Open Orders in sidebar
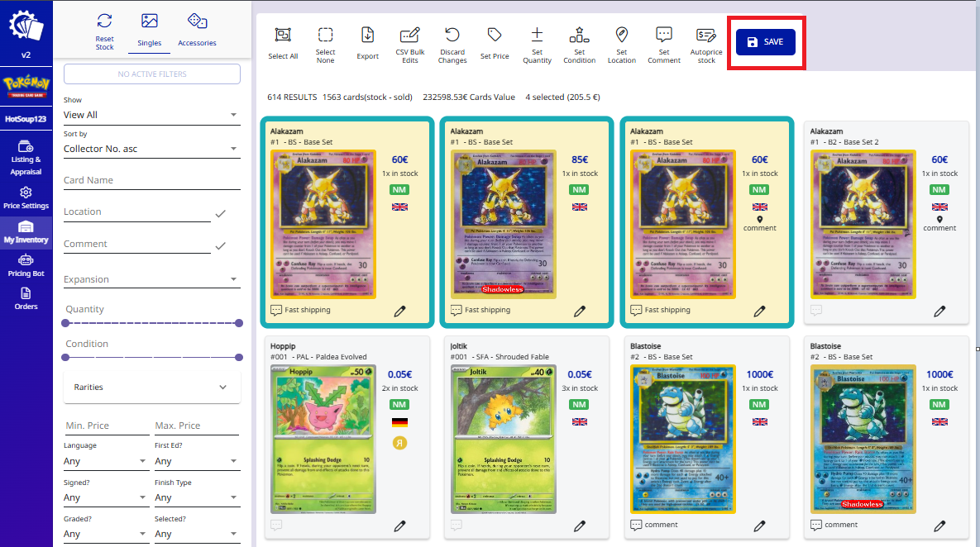The height and width of the screenshot is (547, 980). click(x=26, y=298)
